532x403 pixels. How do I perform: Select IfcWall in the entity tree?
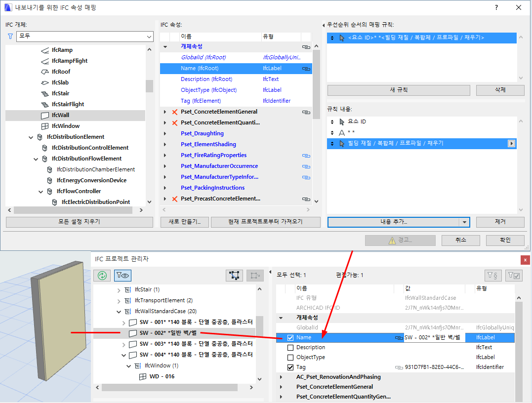click(x=75, y=116)
